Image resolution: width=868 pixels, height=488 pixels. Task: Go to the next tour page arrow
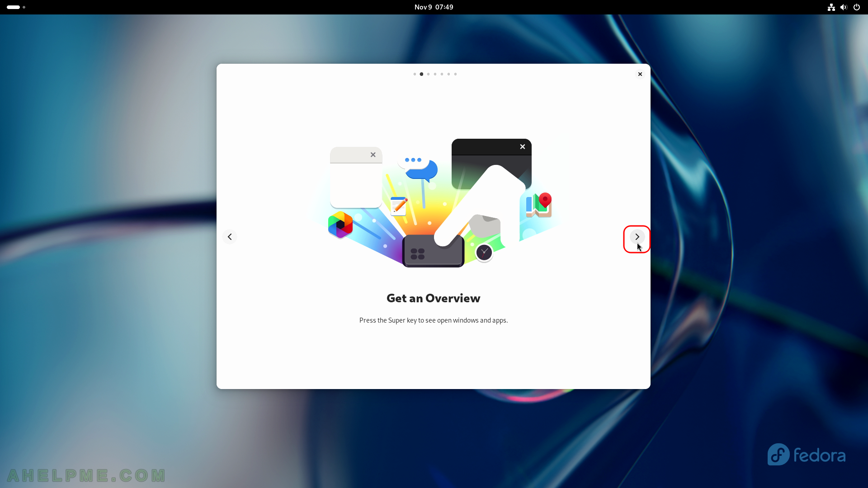click(637, 237)
